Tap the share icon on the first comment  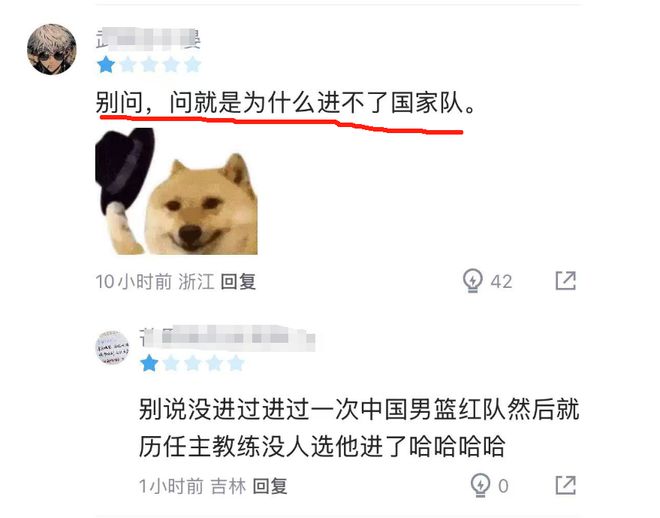click(x=565, y=281)
